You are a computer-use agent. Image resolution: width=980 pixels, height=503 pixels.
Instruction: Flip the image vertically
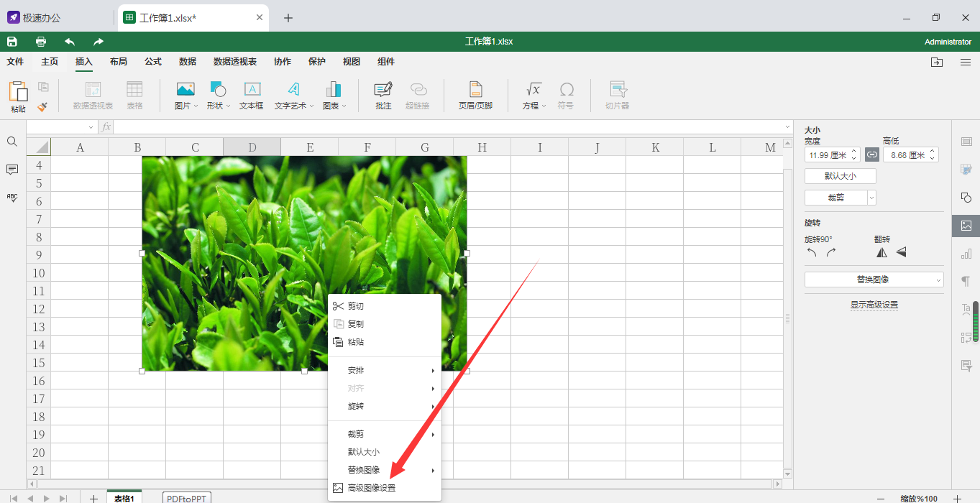901,252
